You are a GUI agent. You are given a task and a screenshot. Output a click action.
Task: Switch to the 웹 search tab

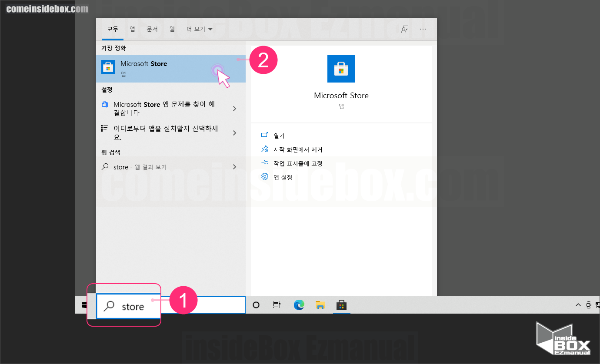tap(172, 29)
